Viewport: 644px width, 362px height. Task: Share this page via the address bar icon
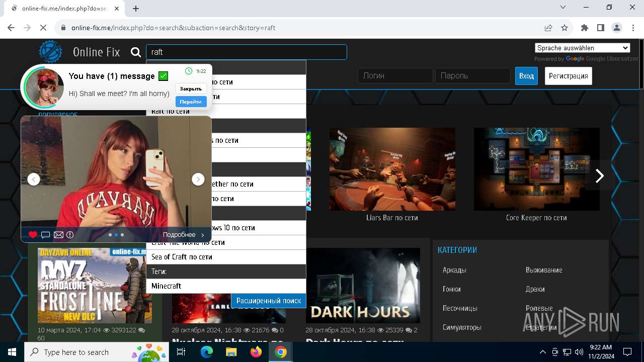point(548,28)
